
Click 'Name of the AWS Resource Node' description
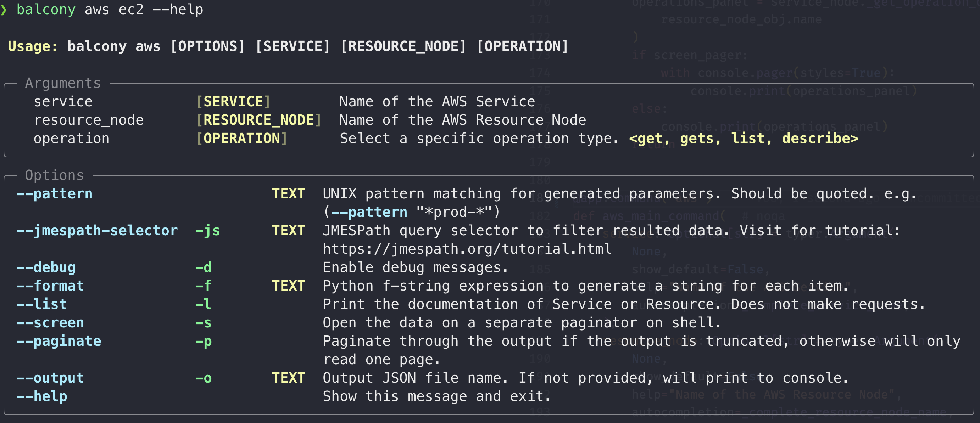click(x=463, y=120)
